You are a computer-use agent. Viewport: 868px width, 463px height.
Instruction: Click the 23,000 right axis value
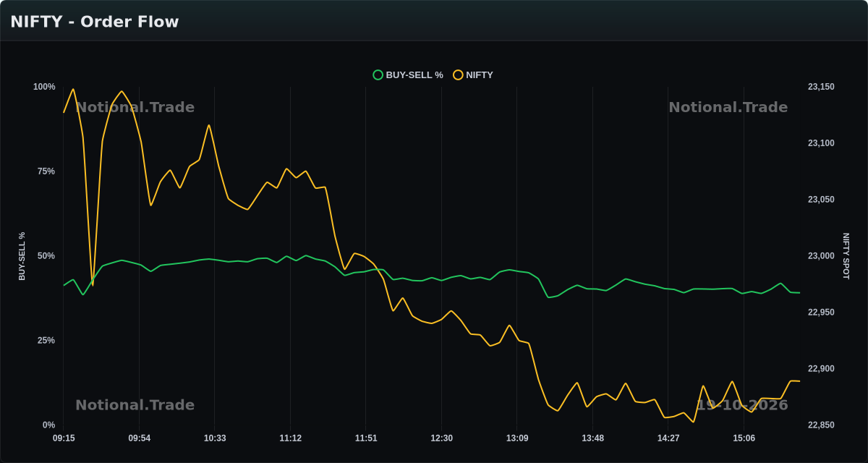click(x=821, y=256)
